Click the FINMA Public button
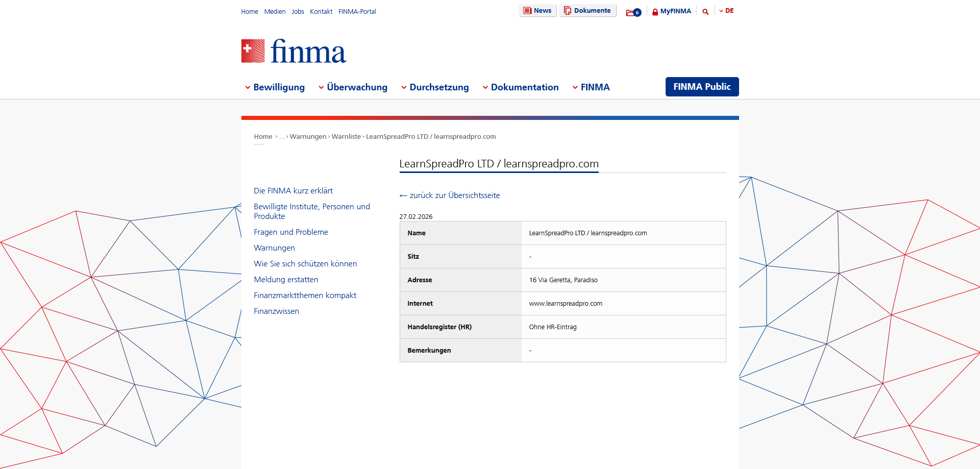Image resolution: width=980 pixels, height=469 pixels. click(x=702, y=87)
